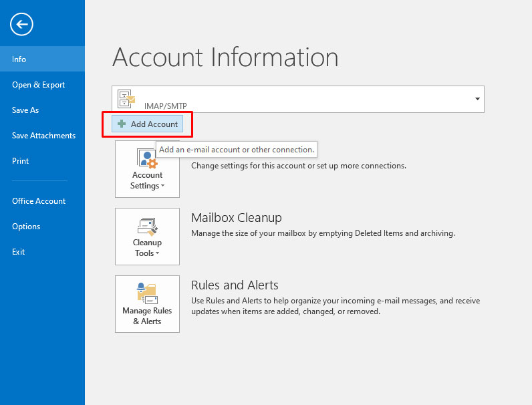Open the Info section

[x=42, y=59]
